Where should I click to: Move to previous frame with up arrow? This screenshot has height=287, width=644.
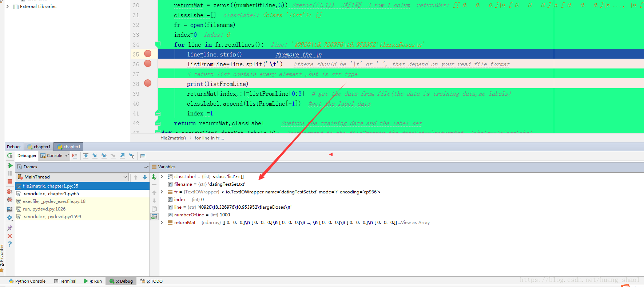pyautogui.click(x=136, y=177)
